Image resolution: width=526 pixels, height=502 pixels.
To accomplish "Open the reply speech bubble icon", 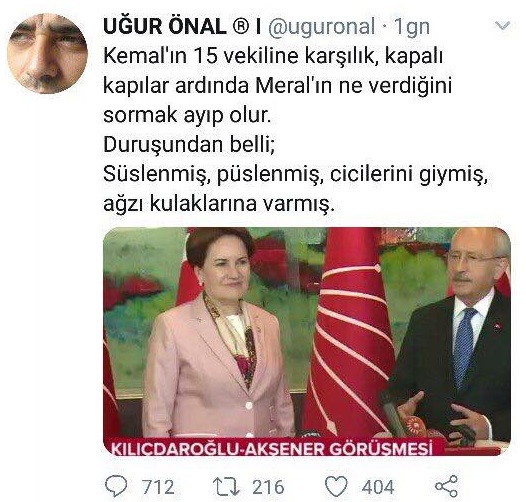I will (116, 487).
